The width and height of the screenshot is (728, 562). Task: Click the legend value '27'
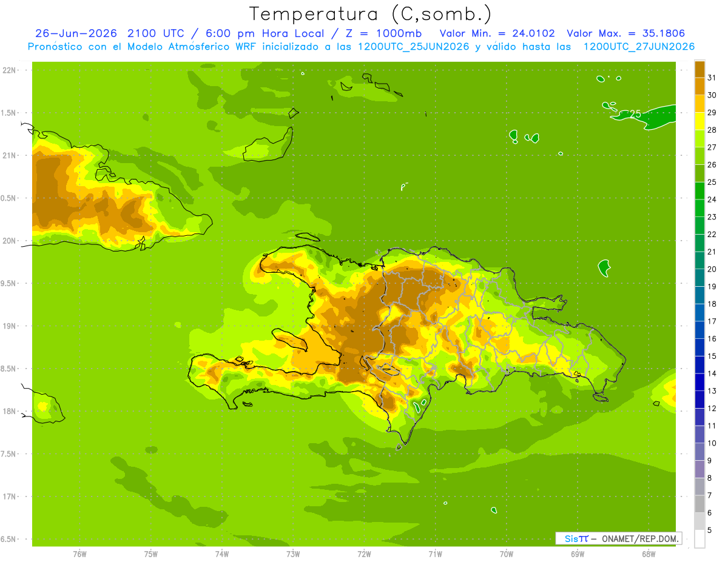[x=712, y=147]
